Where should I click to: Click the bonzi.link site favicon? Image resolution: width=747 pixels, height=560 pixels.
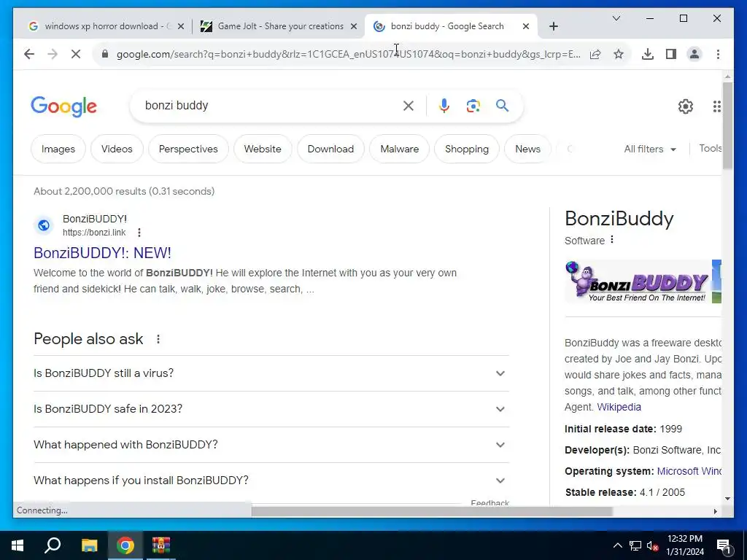point(44,225)
